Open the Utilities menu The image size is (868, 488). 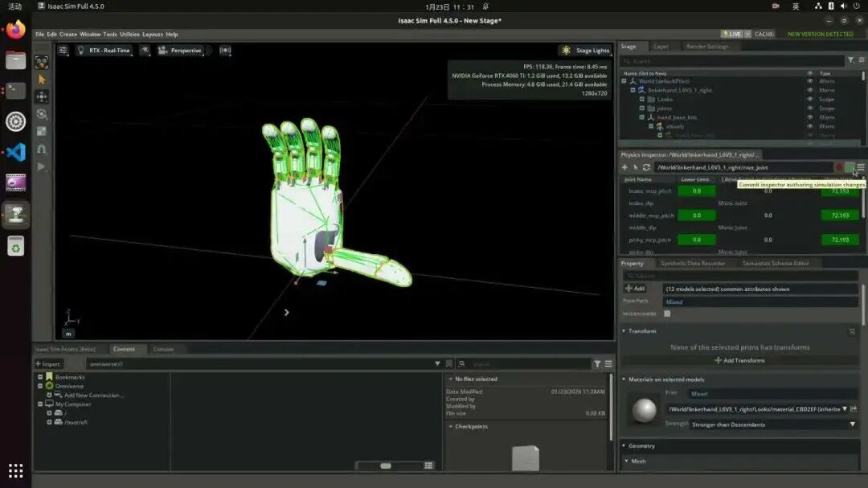click(x=129, y=35)
